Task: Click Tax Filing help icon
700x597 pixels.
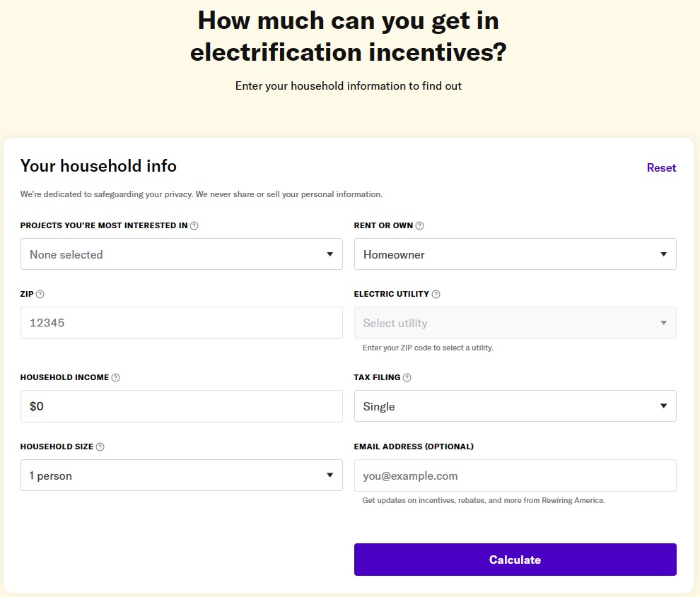Action: (407, 377)
